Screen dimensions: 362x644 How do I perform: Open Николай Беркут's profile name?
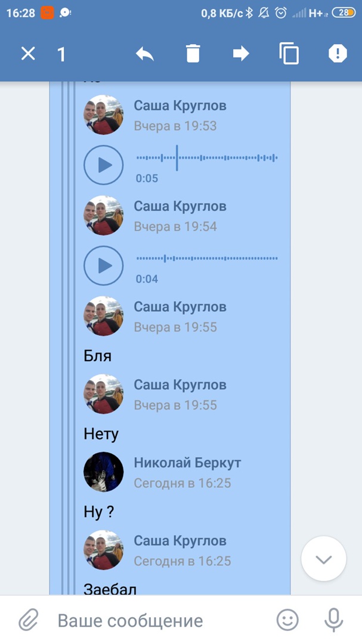click(x=187, y=463)
